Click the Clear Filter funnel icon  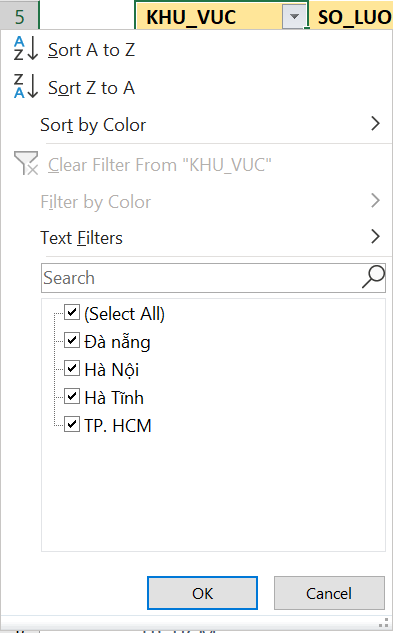coord(26,163)
